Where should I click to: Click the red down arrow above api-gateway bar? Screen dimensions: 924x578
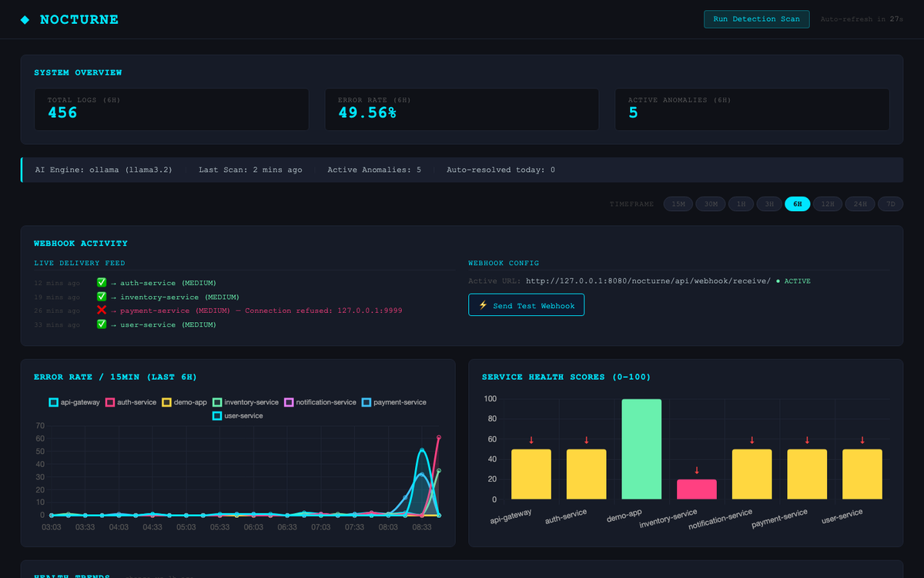point(531,440)
